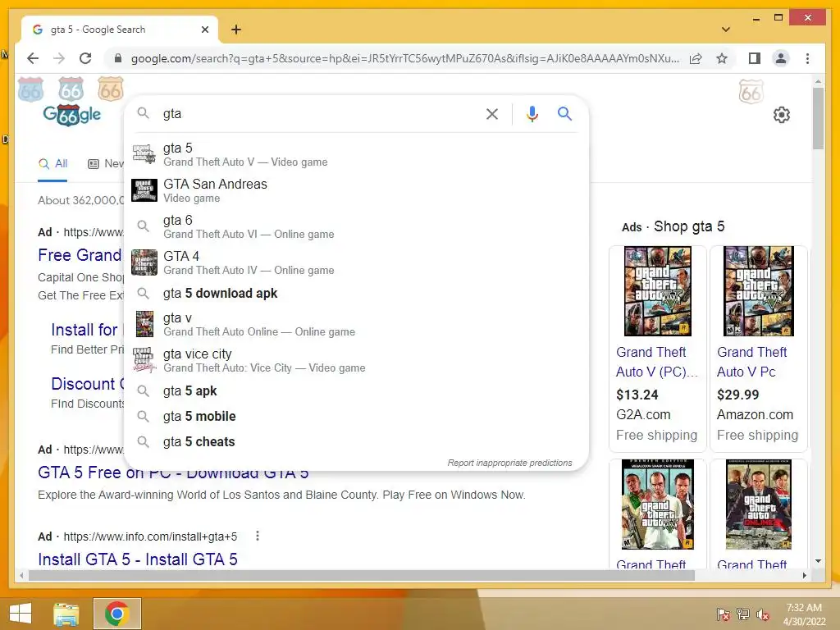The height and width of the screenshot is (630, 840).
Task: Open the Chrome profile avatar
Action: (781, 58)
